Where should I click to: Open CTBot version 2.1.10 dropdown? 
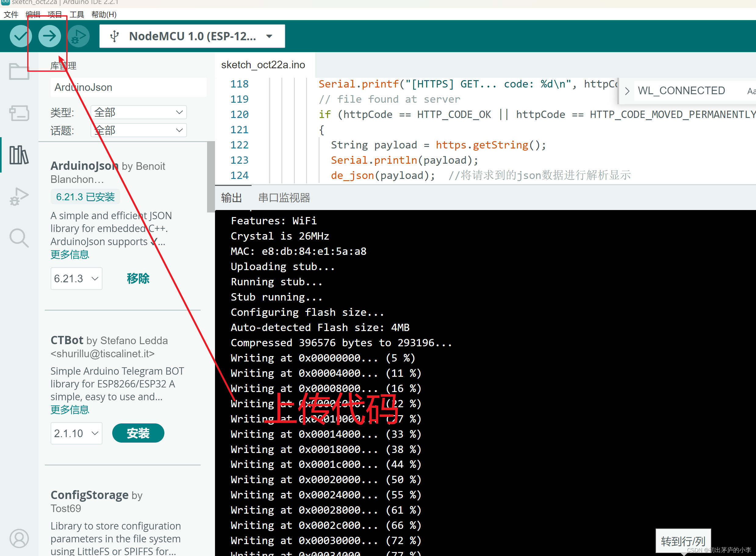(x=77, y=433)
